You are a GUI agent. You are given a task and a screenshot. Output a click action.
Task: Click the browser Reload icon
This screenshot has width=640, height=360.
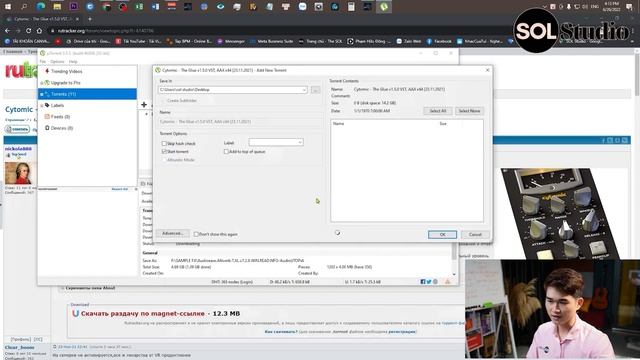28,31
